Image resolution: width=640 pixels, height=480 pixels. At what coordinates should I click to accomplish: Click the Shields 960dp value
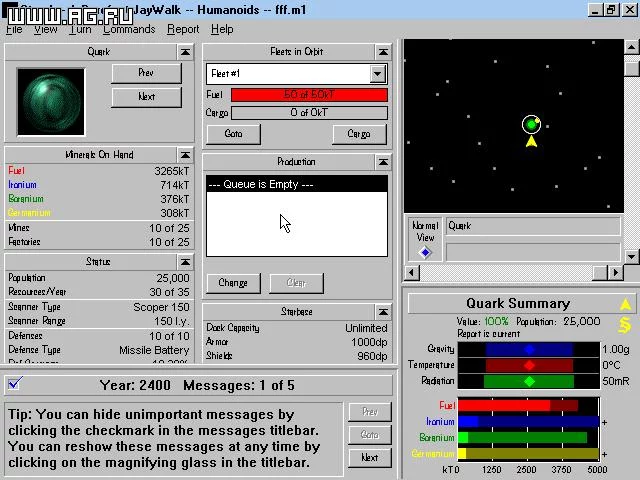[x=372, y=356]
